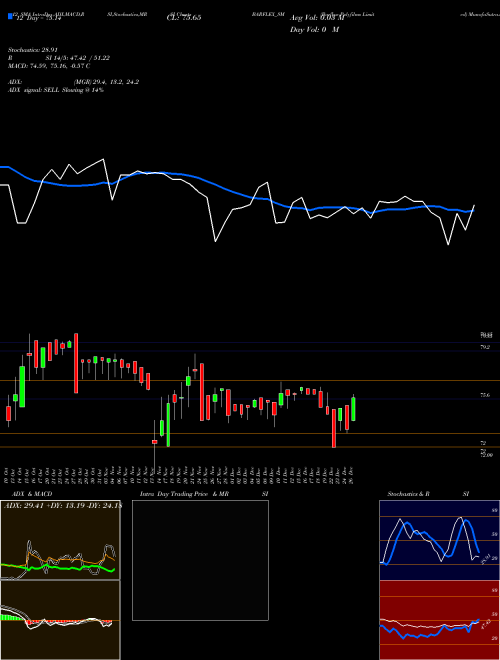Click the Avg Vol: 0.03 M label
Screen dimensions: 500x660
tap(317, 18)
